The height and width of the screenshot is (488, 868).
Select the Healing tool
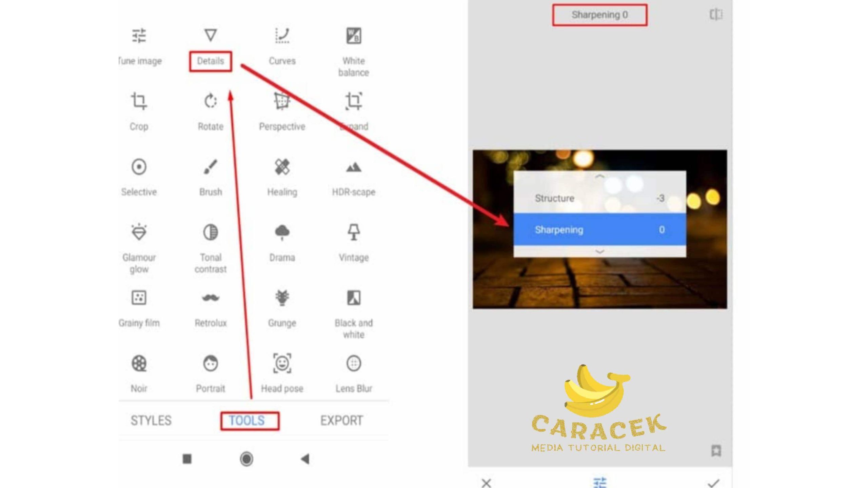[x=282, y=176]
